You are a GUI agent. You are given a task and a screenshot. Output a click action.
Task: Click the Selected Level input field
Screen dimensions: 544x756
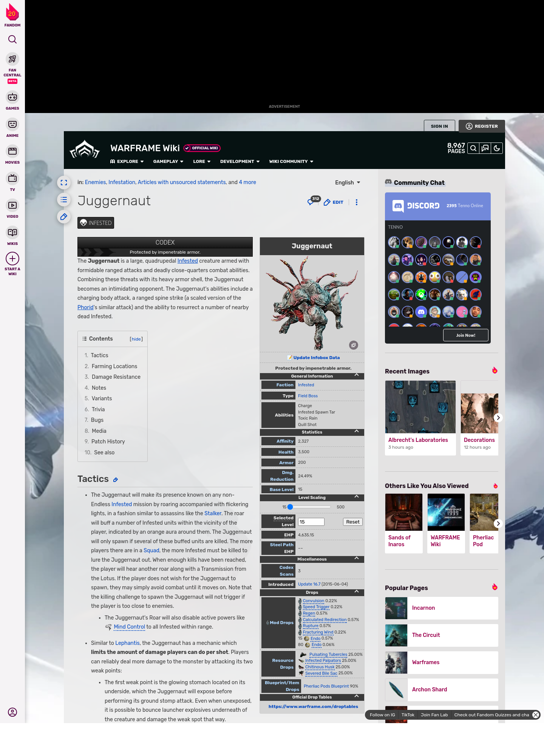pyautogui.click(x=311, y=522)
